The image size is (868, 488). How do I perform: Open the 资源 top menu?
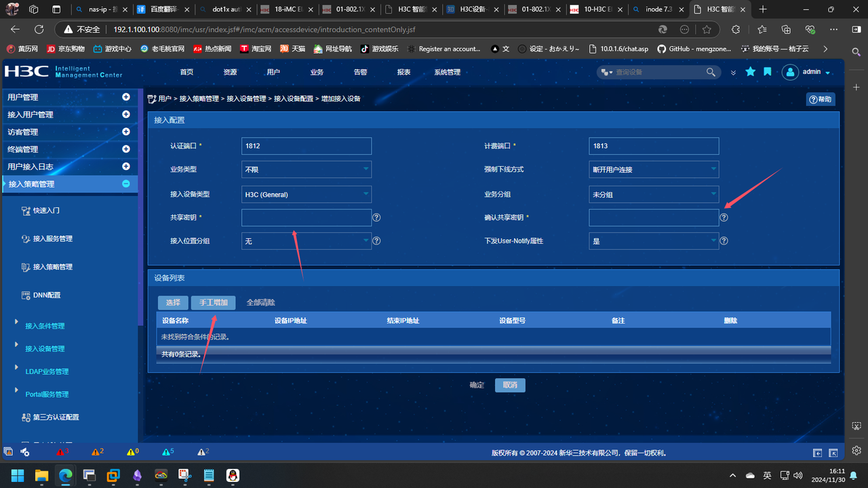[230, 73]
